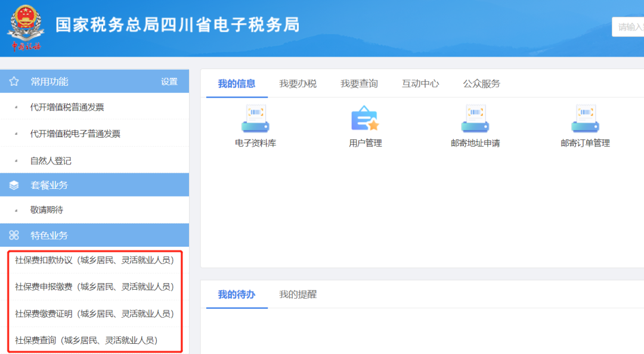Click the 邮寄订单管理 label text
The width and height of the screenshot is (644, 354).
(586, 143)
